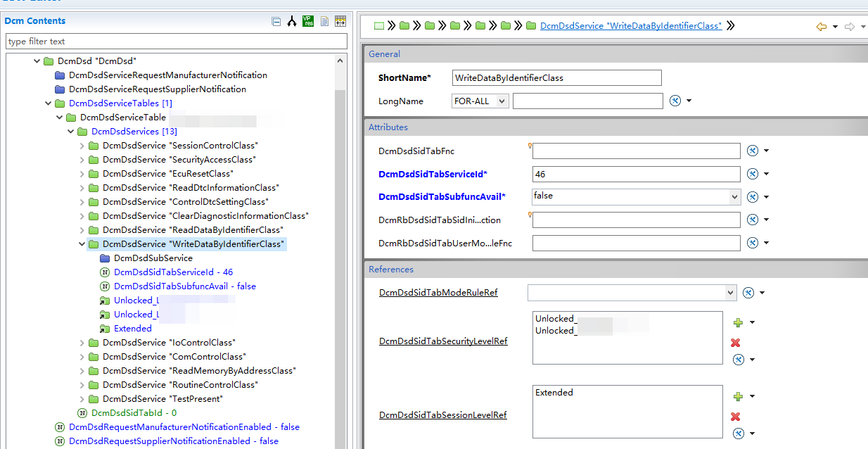Click the column width table icon in toolbar
This screenshot has width=868, height=449.
pyautogui.click(x=340, y=22)
